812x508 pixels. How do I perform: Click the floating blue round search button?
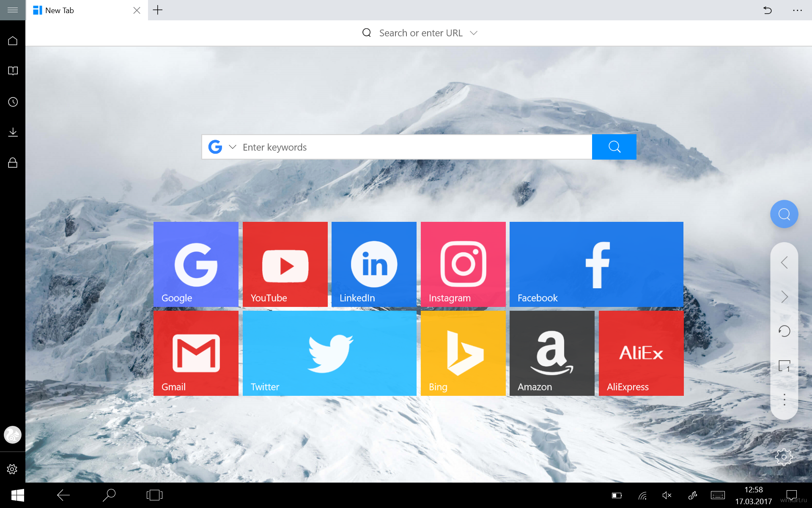pos(784,214)
